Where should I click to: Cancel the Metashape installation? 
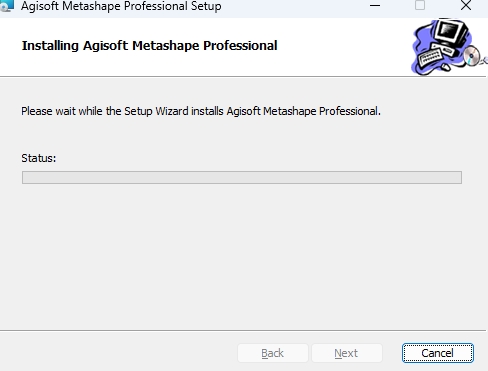pyautogui.click(x=437, y=353)
